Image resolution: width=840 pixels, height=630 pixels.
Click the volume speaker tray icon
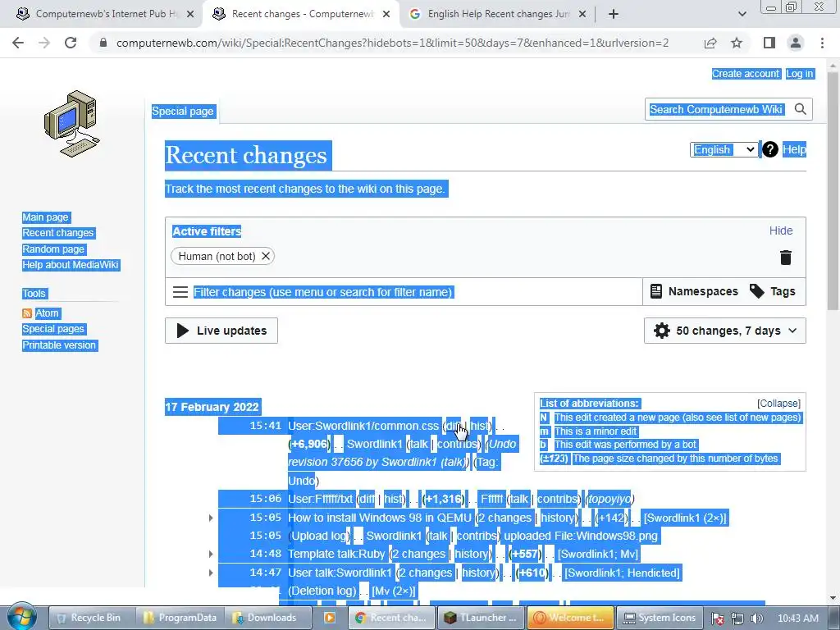(x=756, y=619)
